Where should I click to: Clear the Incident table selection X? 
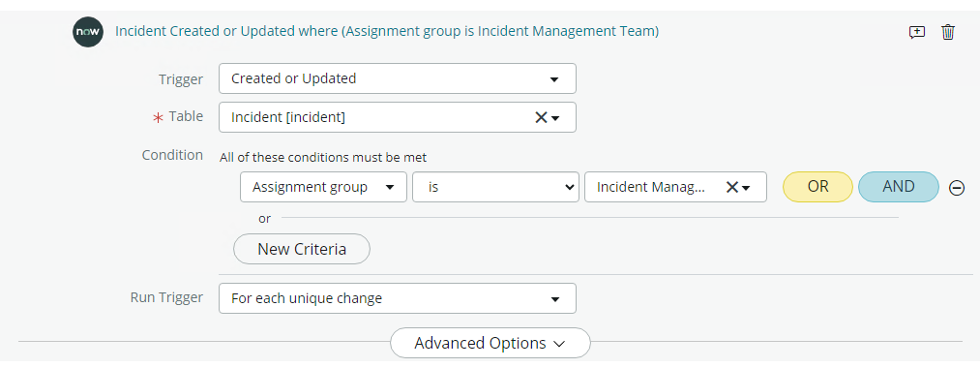(541, 117)
